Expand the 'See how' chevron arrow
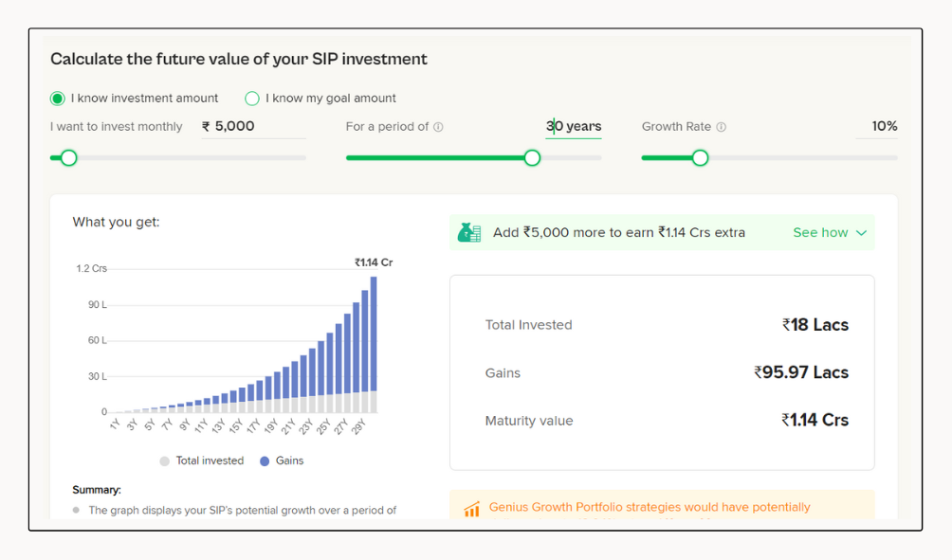Image resolution: width=952 pixels, height=560 pixels. tap(861, 233)
